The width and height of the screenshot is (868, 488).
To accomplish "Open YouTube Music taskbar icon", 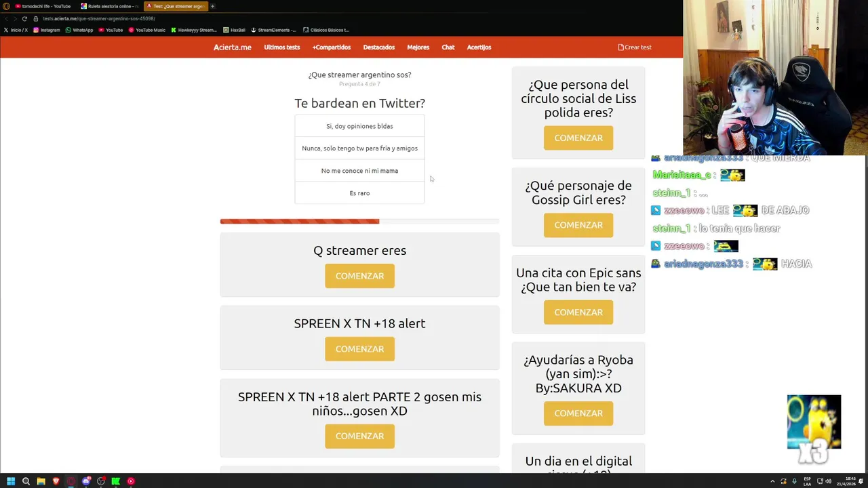I will click(x=131, y=481).
